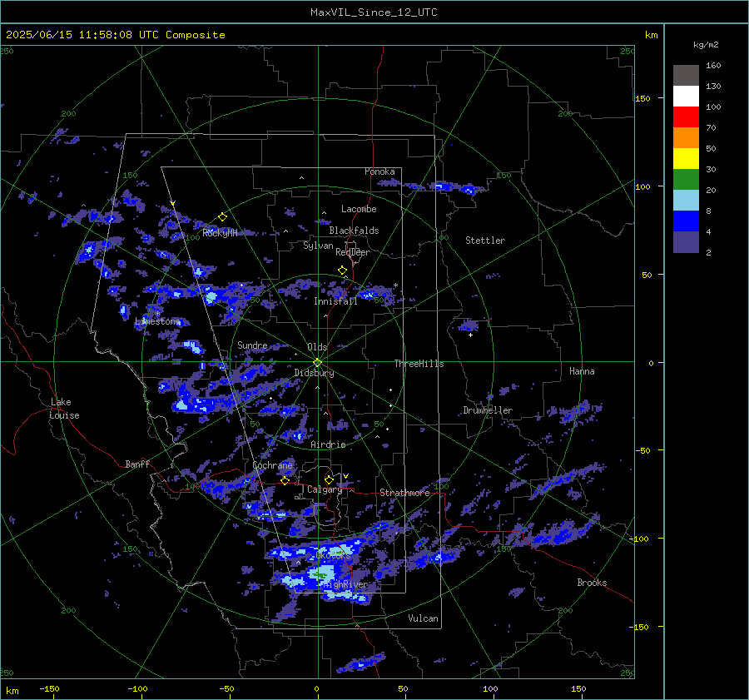The height and width of the screenshot is (700, 749).
Task: Click the yellow diamond marker below RedDeer
Action: (x=342, y=271)
